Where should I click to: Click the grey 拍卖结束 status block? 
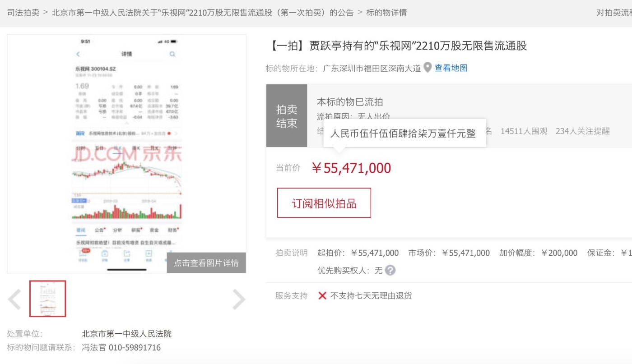coord(287,116)
